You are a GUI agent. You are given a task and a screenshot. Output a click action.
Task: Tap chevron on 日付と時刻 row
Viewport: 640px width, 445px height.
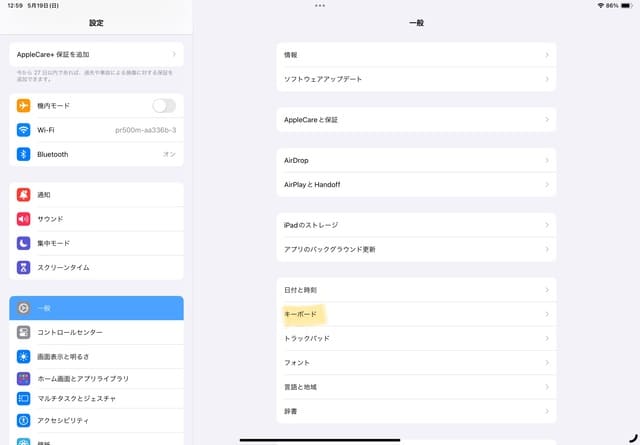tap(547, 290)
